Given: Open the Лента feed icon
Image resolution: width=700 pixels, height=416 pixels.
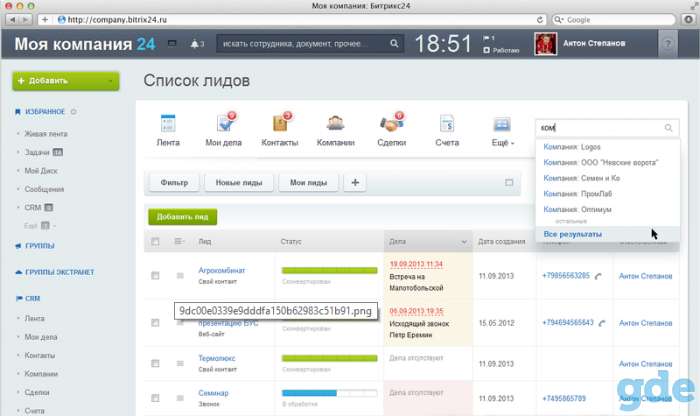Looking at the screenshot, I should point(168,123).
